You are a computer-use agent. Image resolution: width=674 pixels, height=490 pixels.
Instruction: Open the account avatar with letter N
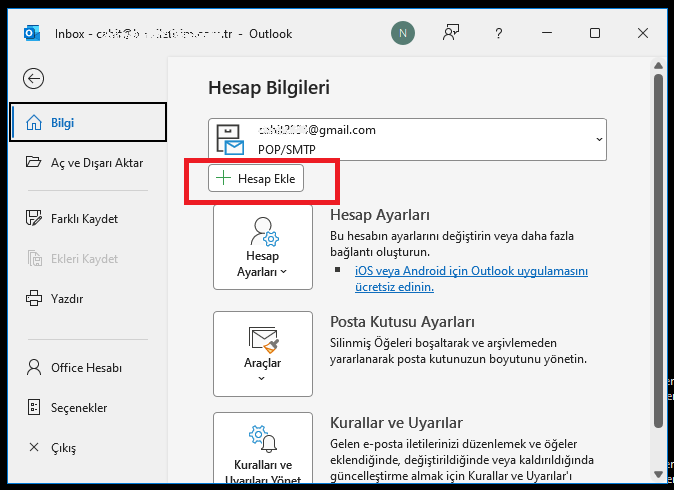pos(403,33)
